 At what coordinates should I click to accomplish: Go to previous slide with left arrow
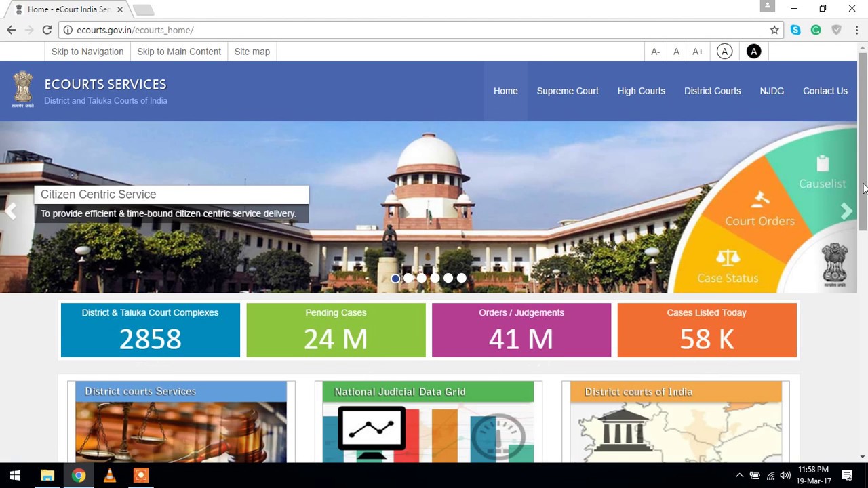(x=11, y=211)
